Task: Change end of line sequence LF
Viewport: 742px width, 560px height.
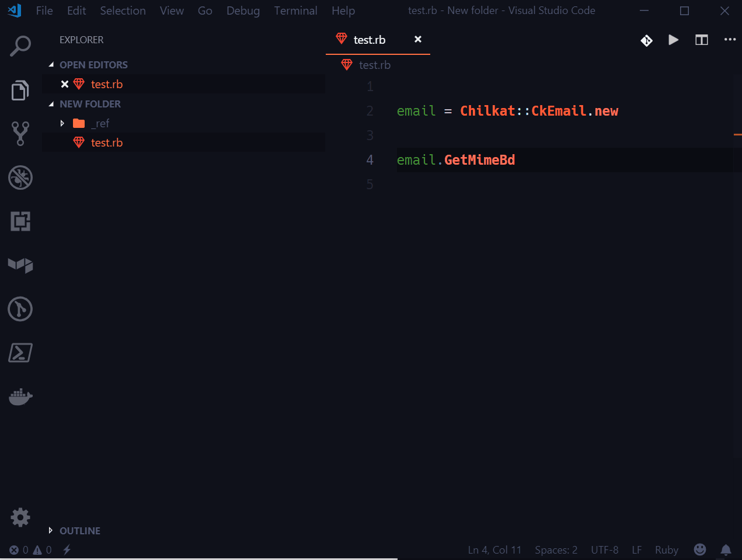Action: (x=637, y=550)
